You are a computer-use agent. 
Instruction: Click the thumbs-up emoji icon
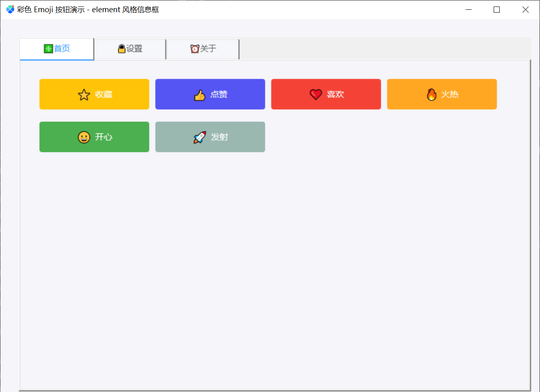pos(200,95)
